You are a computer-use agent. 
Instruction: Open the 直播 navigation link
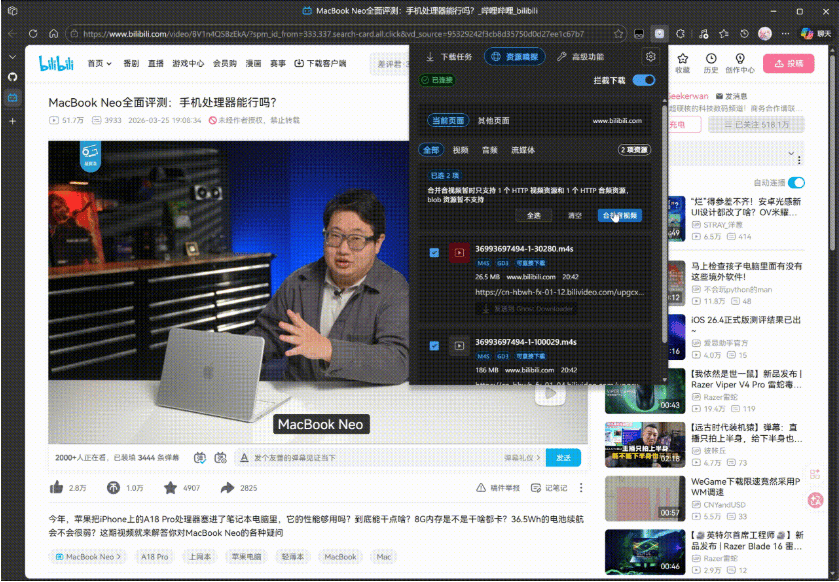pos(156,63)
